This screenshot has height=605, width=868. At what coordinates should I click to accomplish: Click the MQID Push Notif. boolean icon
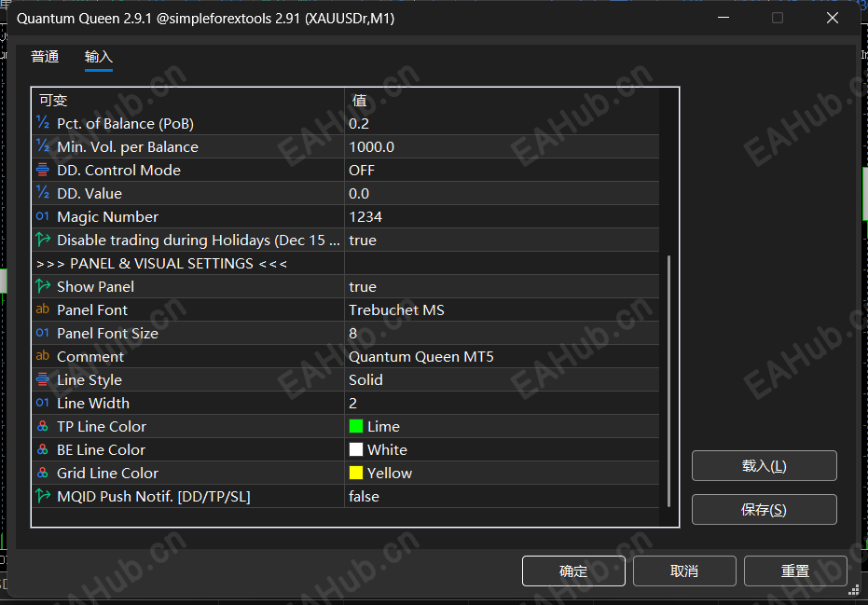(x=43, y=496)
